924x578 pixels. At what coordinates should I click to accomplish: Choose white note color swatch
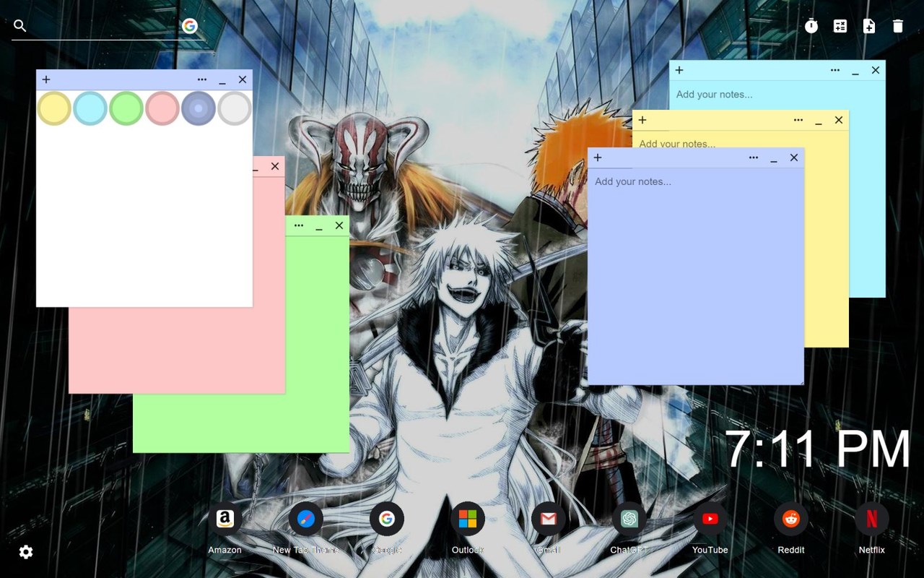(235, 108)
